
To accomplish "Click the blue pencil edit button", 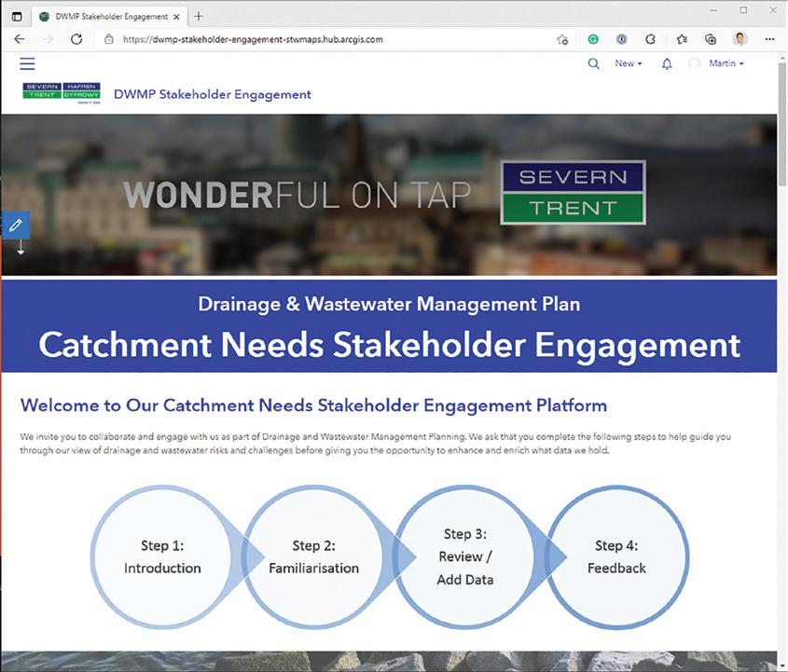I will tap(16, 225).
